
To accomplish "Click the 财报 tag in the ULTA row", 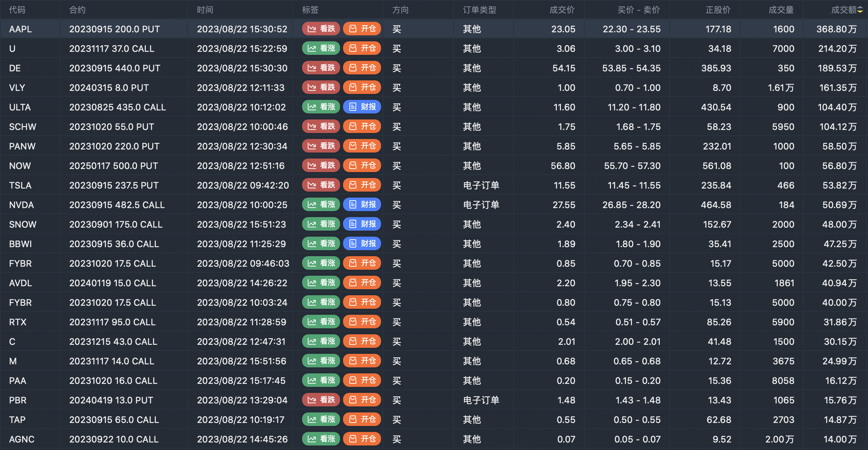I will [x=362, y=107].
